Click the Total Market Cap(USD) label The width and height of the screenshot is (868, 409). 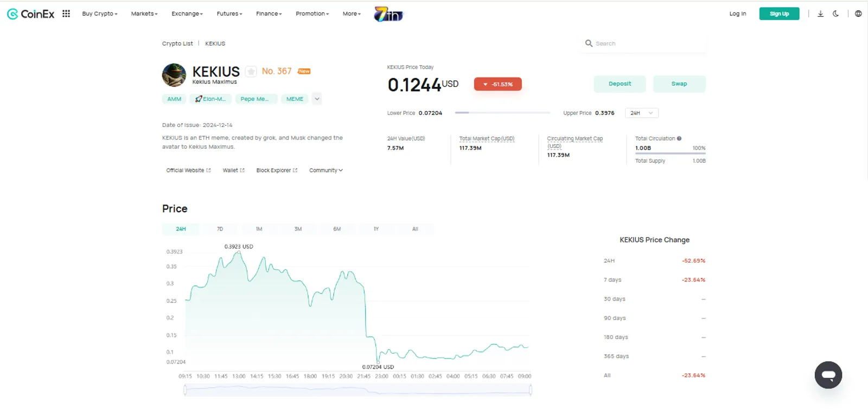point(487,139)
